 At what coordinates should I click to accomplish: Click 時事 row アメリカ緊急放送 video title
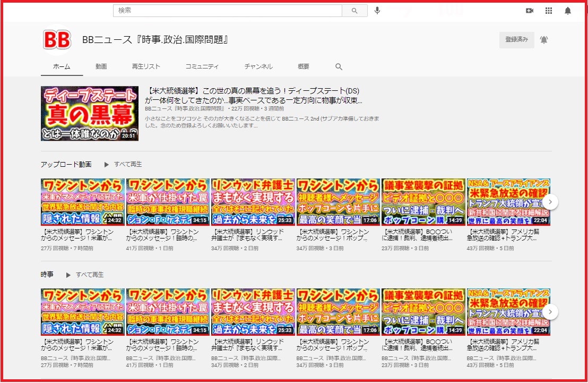pos(503,345)
